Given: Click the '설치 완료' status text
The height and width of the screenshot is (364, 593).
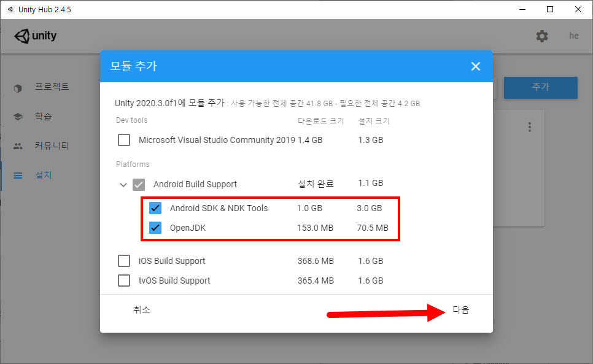Looking at the screenshot, I should pos(316,184).
